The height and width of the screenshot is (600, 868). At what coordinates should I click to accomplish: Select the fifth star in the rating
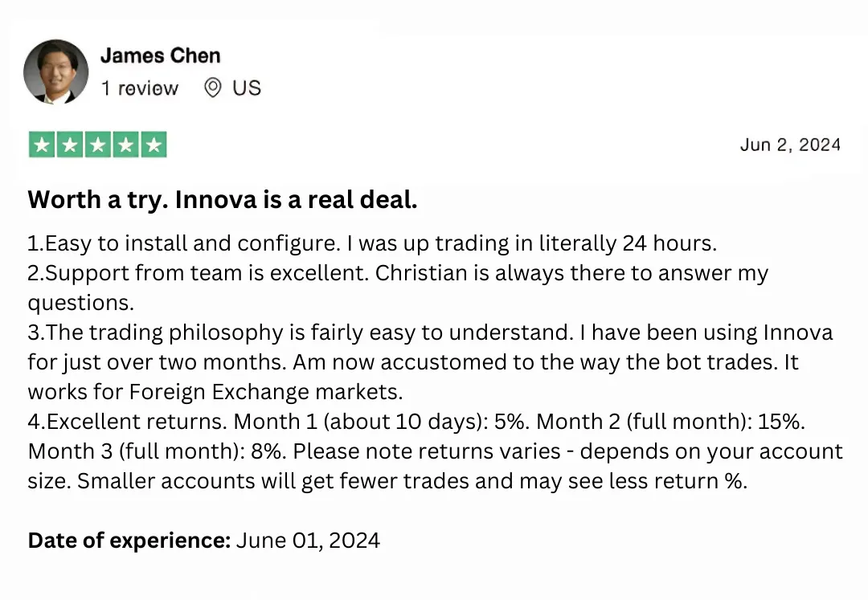[154, 145]
